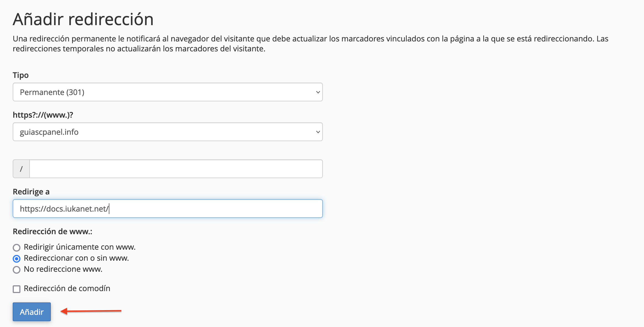Click into the Redirige a URL field
This screenshot has width=644, height=327.
pyautogui.click(x=168, y=209)
